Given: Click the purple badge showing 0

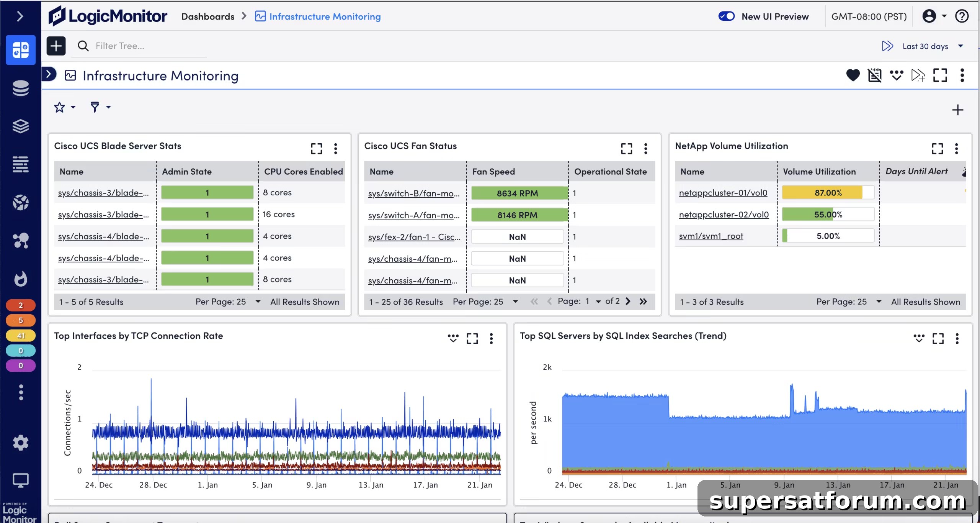Looking at the screenshot, I should click(x=21, y=366).
